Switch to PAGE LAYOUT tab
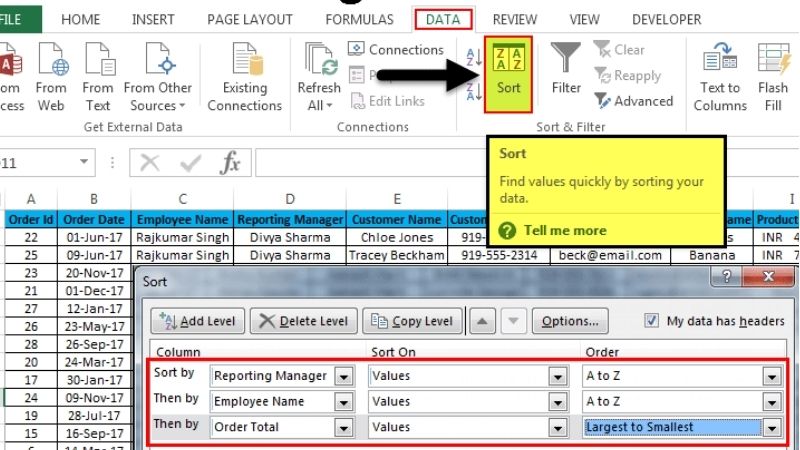Viewport: 800px width, 450px height. [250, 19]
